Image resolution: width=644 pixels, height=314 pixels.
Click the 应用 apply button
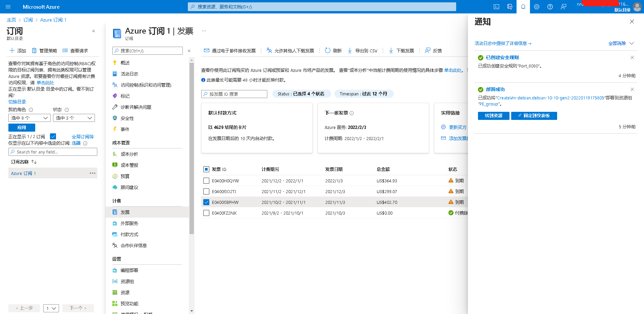tap(22, 128)
